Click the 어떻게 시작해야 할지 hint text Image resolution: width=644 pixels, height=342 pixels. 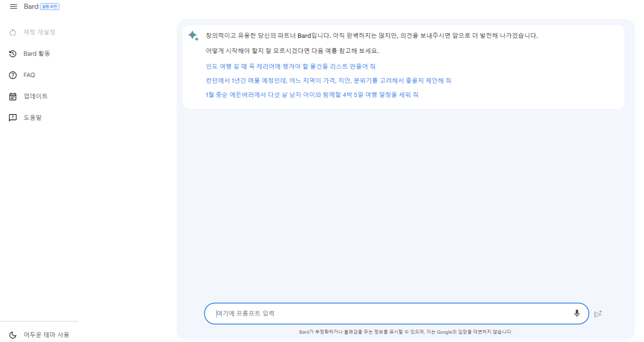point(292,51)
